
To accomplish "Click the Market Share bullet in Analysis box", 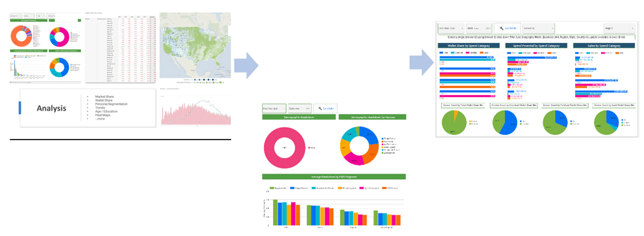I will pos(105,97).
